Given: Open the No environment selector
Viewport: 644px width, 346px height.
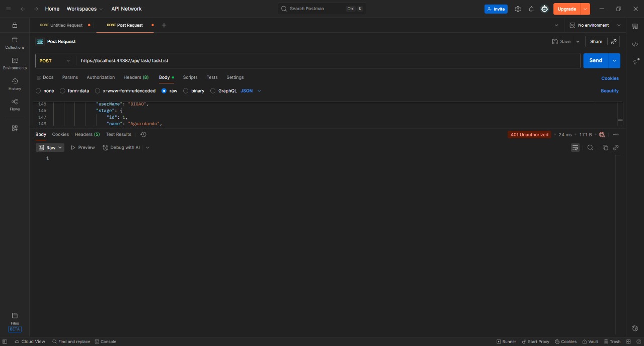Looking at the screenshot, I should pos(595,25).
